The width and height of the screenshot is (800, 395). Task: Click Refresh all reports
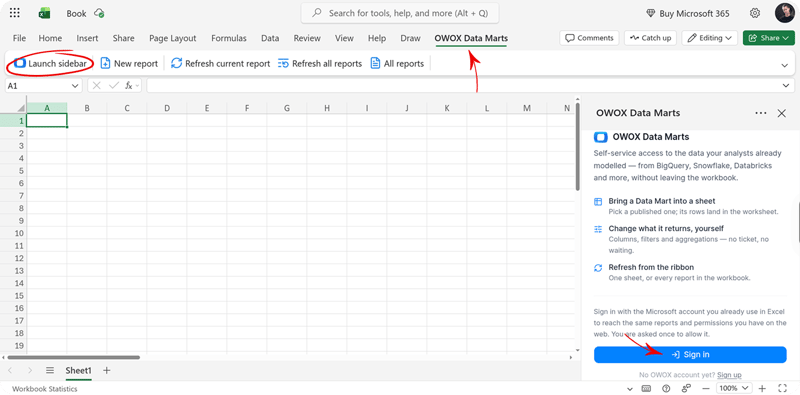click(320, 64)
